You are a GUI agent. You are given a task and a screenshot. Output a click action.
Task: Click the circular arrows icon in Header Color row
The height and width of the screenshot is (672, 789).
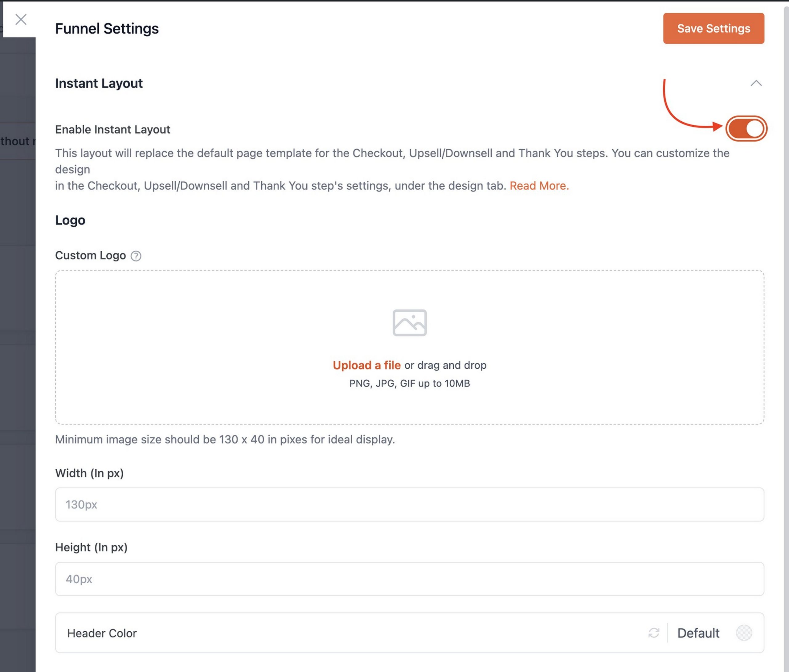[654, 633]
